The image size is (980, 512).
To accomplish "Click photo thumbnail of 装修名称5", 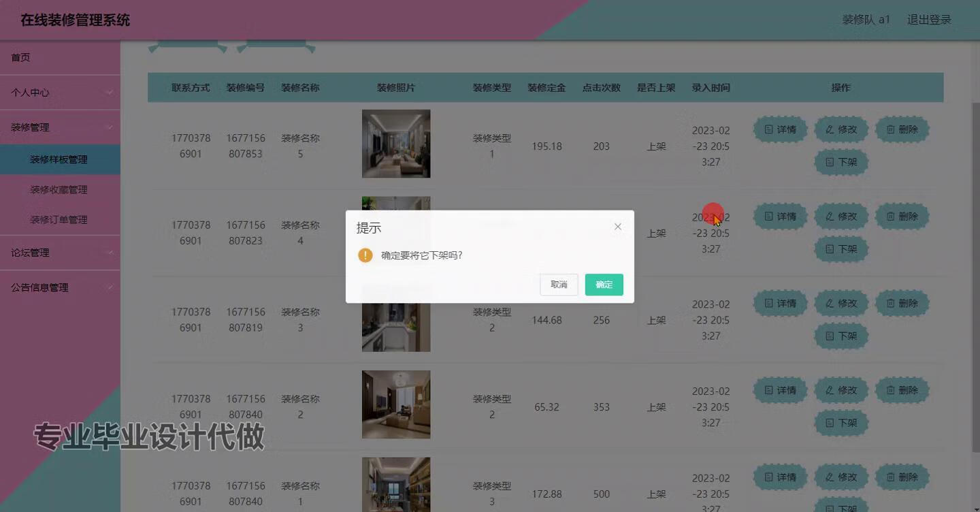I will 396,144.
